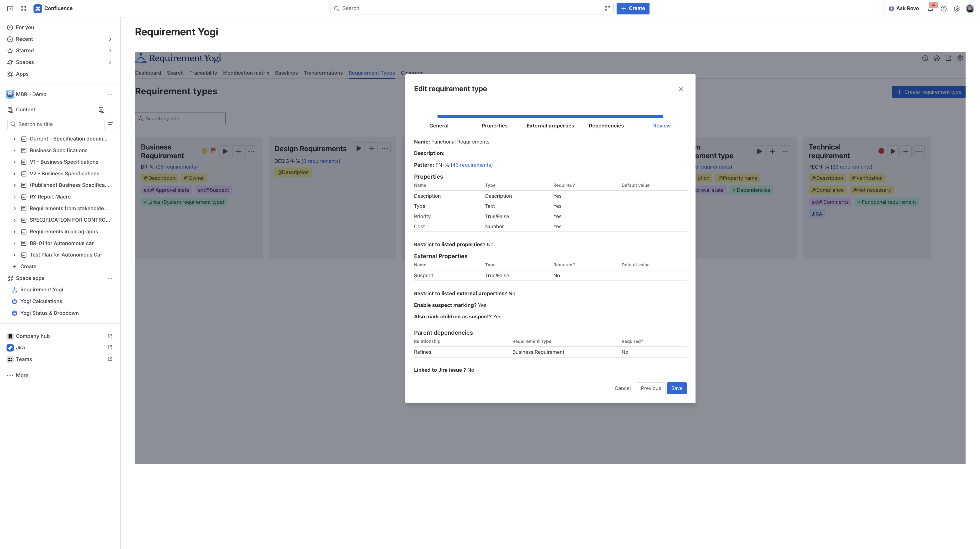Click the plus icon on Design Requirements card

pos(372,148)
